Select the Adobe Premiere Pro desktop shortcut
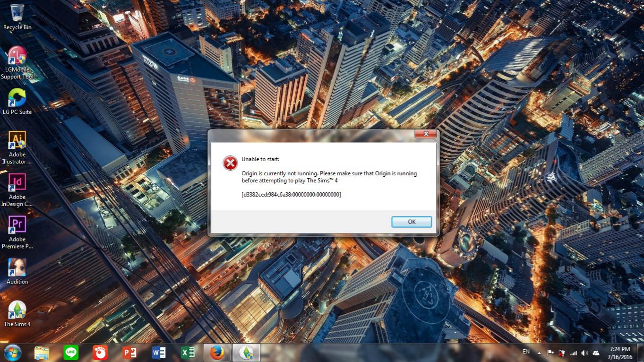The image size is (644, 362). 17,232
